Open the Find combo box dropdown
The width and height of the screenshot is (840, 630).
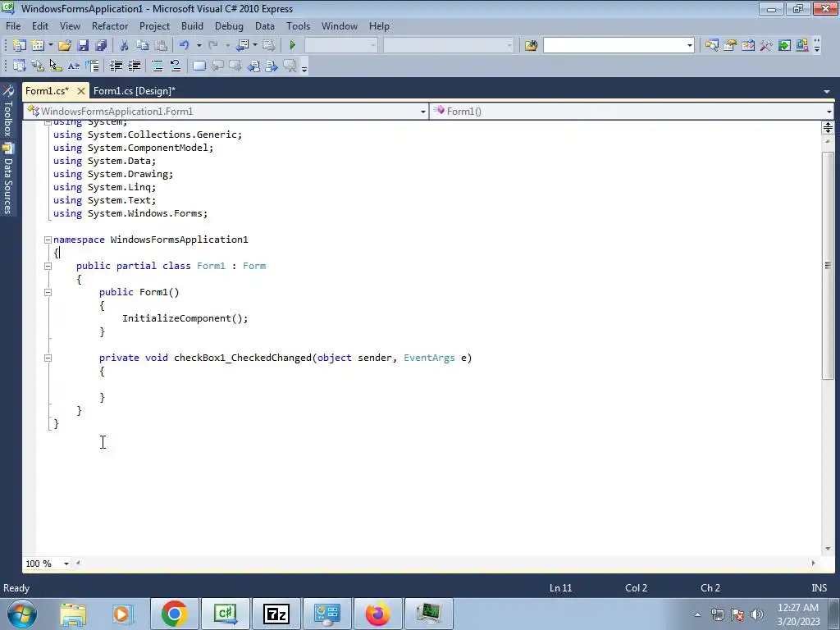tap(689, 46)
